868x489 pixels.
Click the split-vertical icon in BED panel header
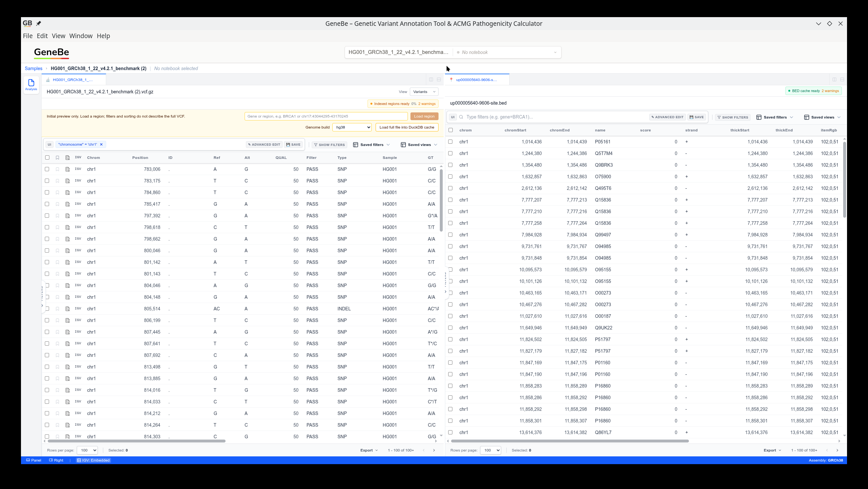pos(834,79)
